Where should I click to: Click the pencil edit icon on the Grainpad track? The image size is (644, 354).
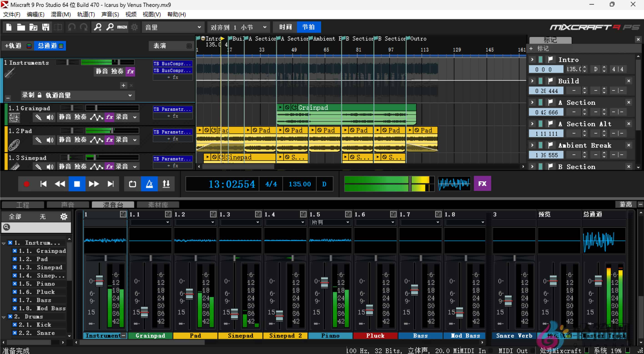38,117
